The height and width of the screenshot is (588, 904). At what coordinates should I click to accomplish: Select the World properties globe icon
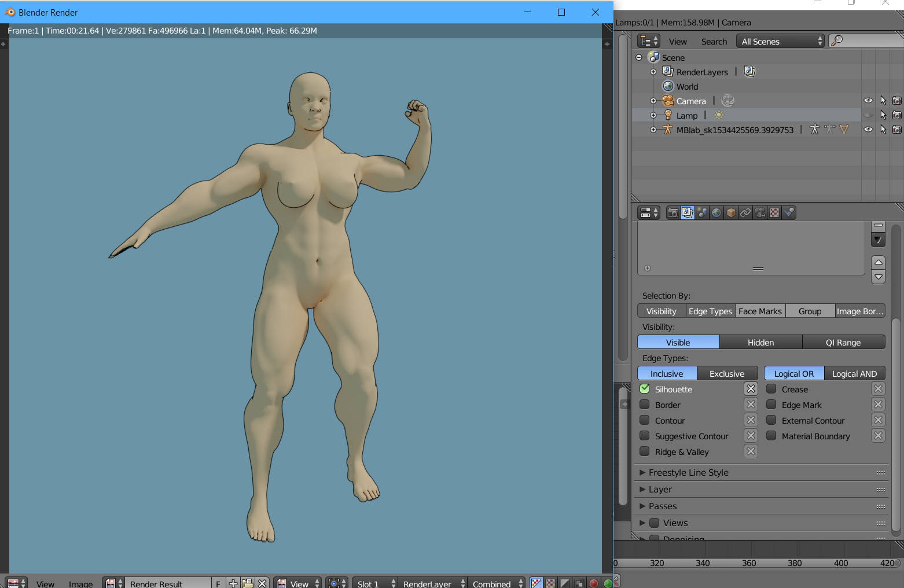coord(716,213)
